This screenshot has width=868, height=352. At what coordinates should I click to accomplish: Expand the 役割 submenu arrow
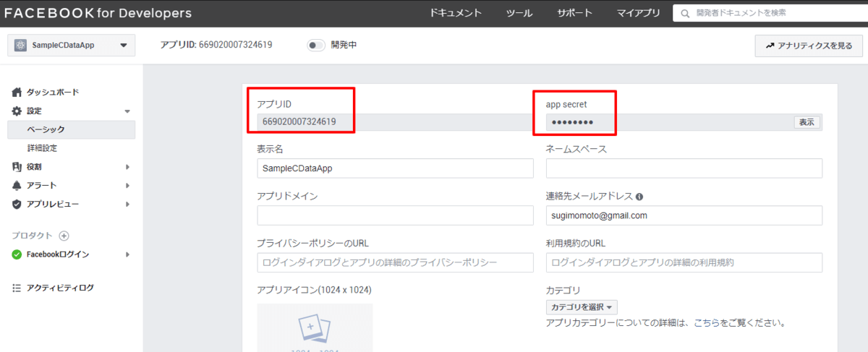pos(127,167)
